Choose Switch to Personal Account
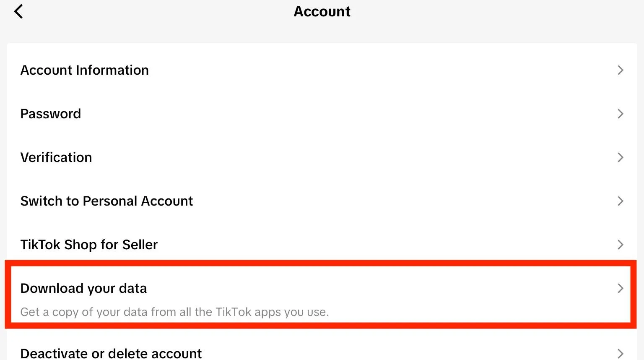The image size is (644, 360). pyautogui.click(x=106, y=201)
